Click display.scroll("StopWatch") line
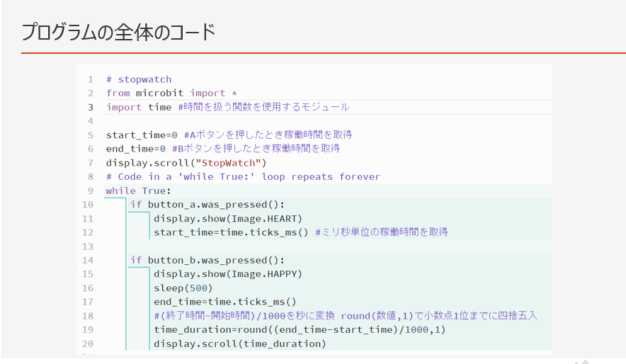Screen dimensions: 626x364 pyautogui.click(x=186, y=163)
